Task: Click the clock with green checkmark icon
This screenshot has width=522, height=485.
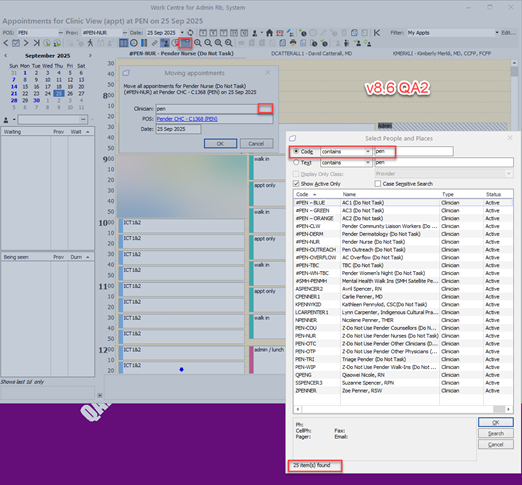Action: click(x=324, y=43)
